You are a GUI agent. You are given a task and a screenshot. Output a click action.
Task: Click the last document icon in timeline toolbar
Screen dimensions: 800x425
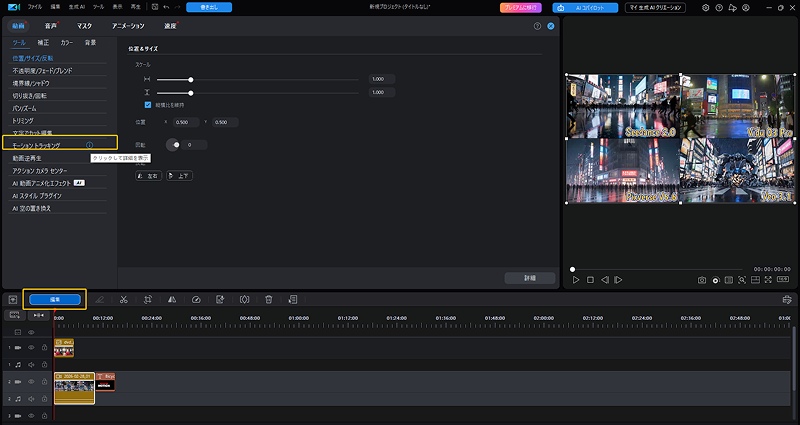[x=293, y=299]
